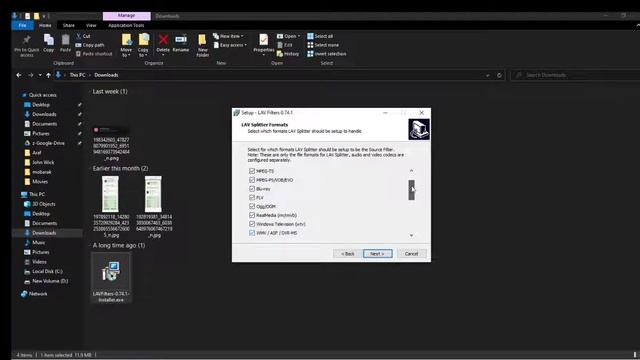Click the Next button in setup

(x=378, y=253)
